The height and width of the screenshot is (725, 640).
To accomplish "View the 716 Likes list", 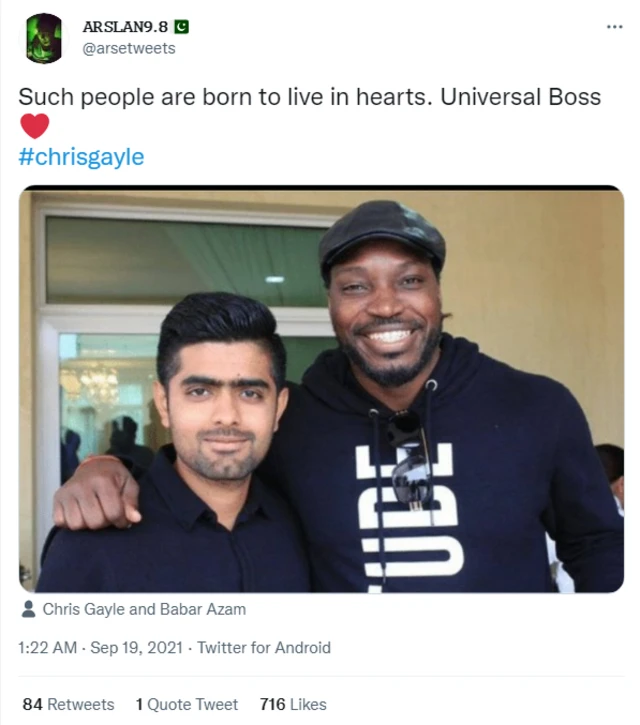I will coord(292,704).
